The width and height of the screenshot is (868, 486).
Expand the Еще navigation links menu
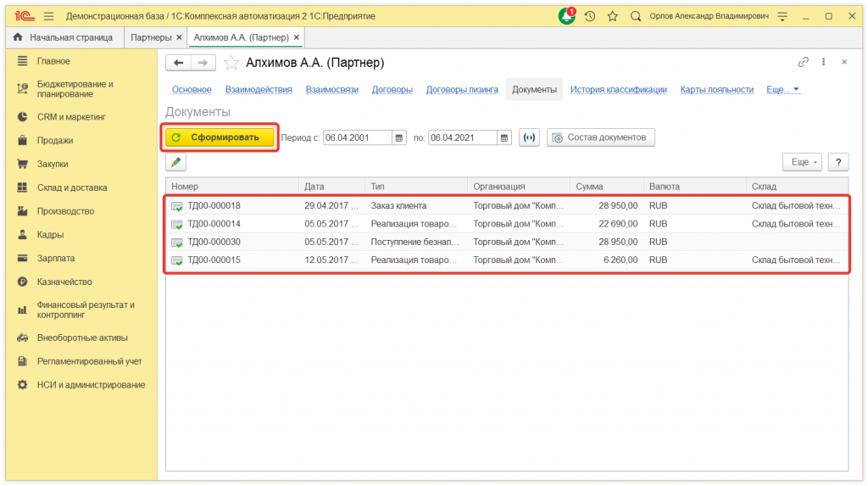coord(782,90)
